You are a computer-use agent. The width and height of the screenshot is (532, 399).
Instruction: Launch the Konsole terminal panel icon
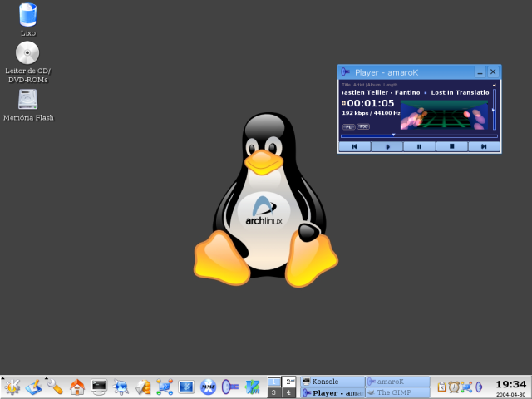[99, 387]
